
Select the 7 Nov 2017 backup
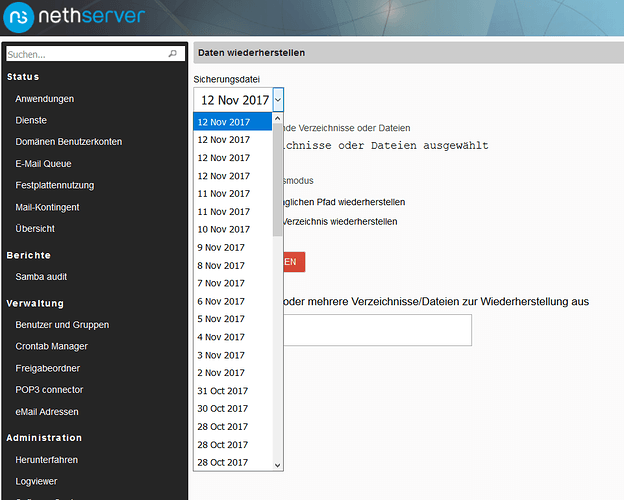pyautogui.click(x=233, y=283)
